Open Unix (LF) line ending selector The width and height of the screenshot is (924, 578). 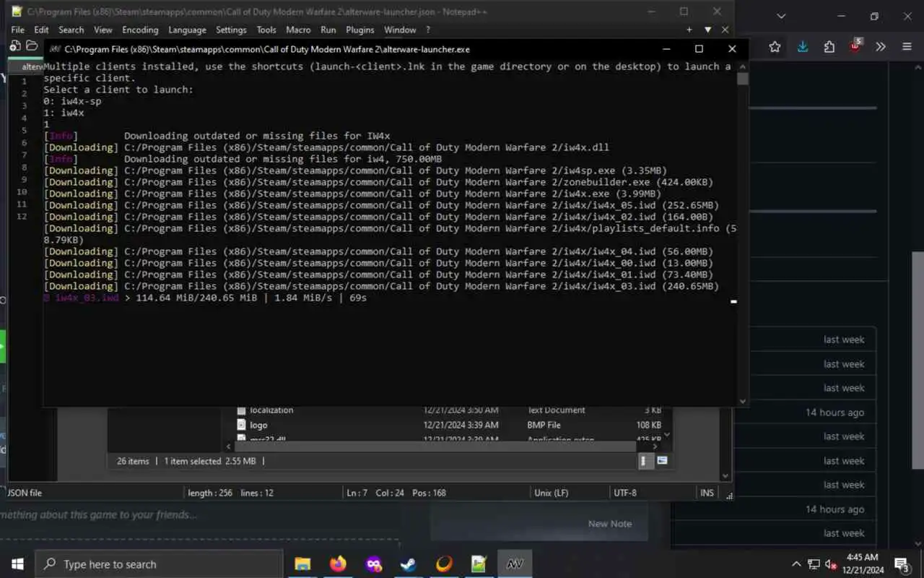(x=552, y=493)
